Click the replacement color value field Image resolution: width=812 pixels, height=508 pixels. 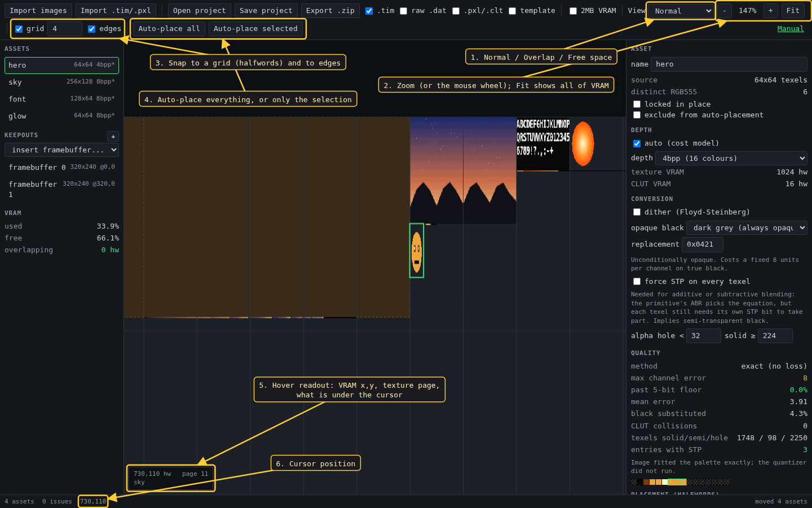pyautogui.click(x=703, y=244)
